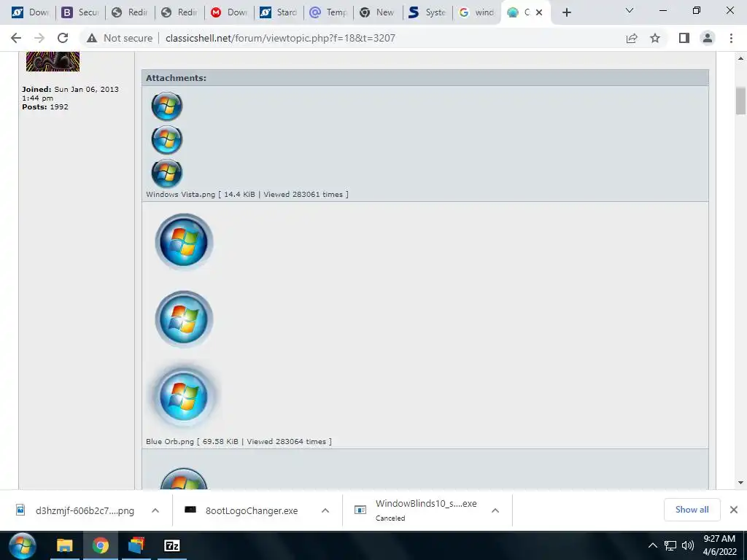
Task: Click the glowing bottom Blue Orb image
Action: 184,396
